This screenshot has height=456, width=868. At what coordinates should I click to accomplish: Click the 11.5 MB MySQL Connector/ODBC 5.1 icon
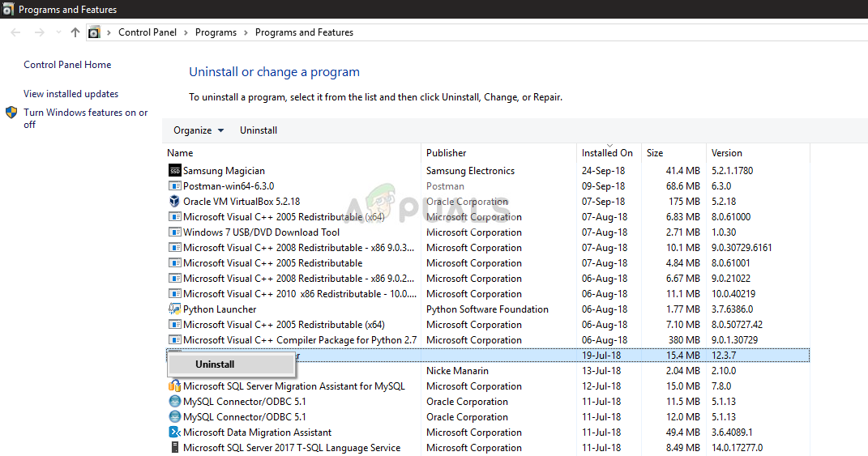pos(174,401)
